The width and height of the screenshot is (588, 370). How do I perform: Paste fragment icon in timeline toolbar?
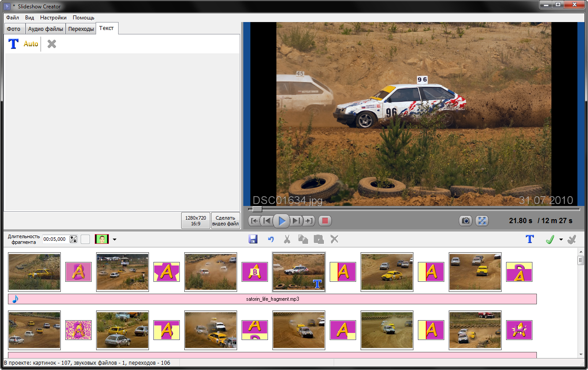[319, 239]
